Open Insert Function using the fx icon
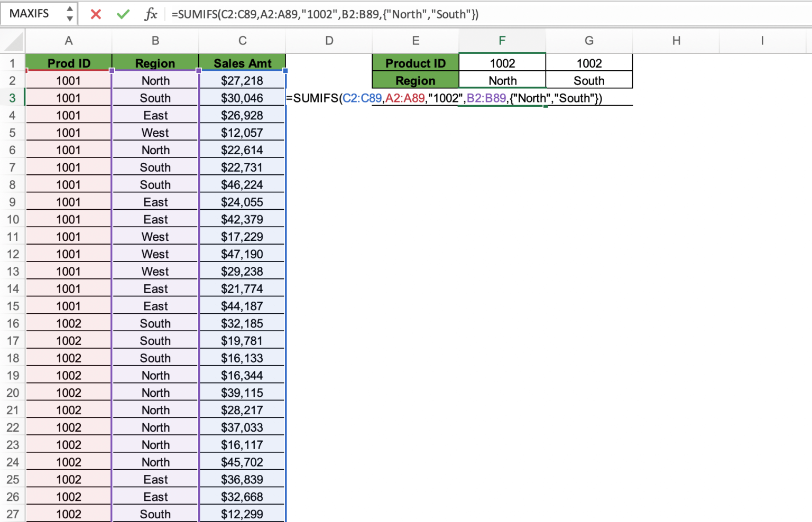The image size is (812, 522). pos(151,14)
